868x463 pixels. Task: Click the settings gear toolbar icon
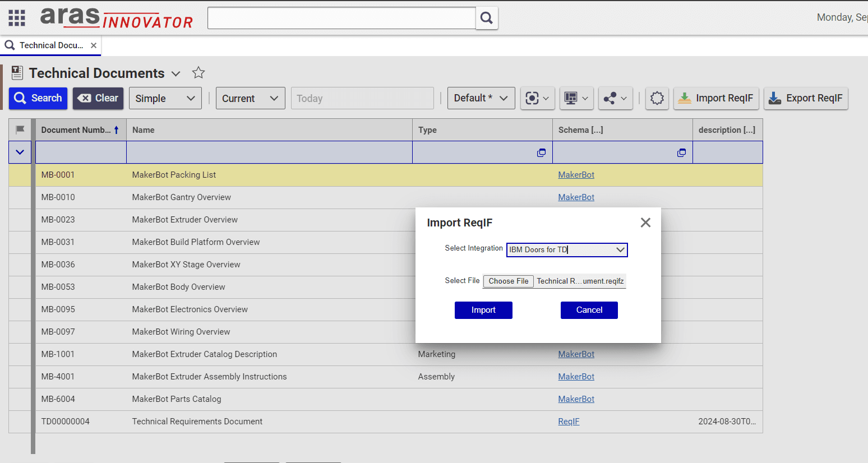pos(657,98)
